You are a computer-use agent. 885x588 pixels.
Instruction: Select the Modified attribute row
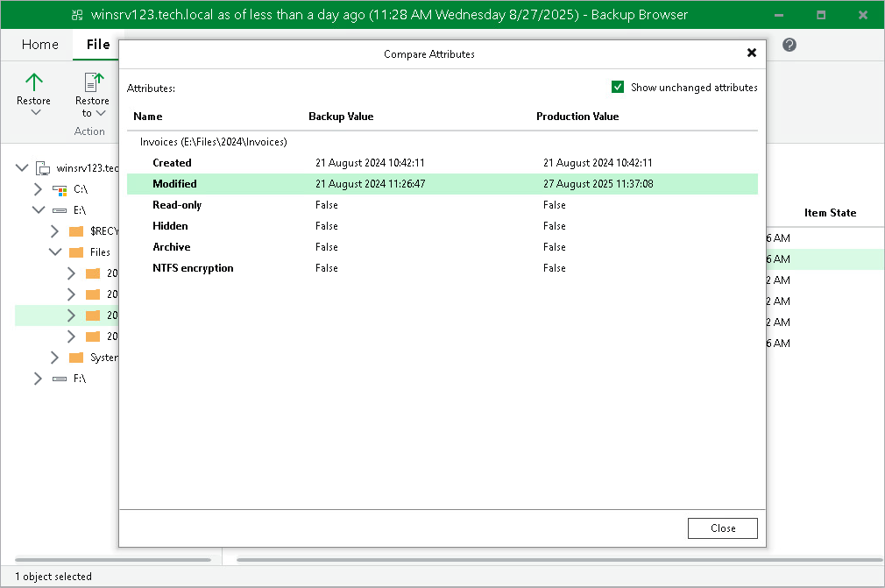pos(442,184)
